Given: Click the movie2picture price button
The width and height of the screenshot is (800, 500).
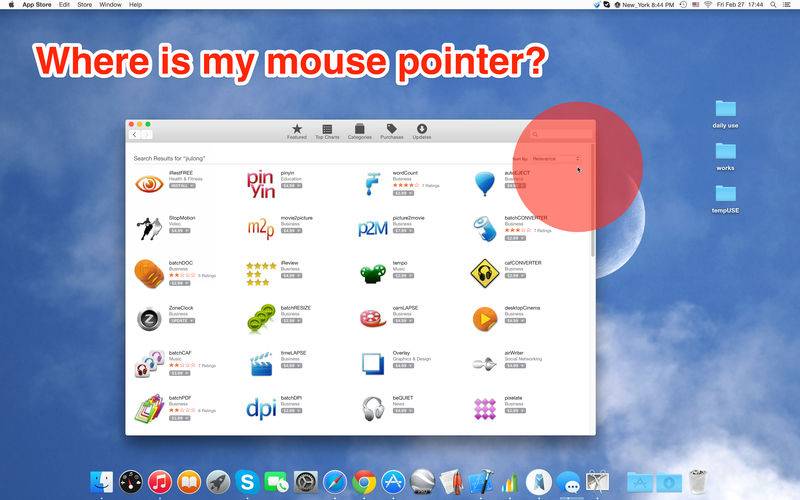Looking at the screenshot, I should point(291,231).
